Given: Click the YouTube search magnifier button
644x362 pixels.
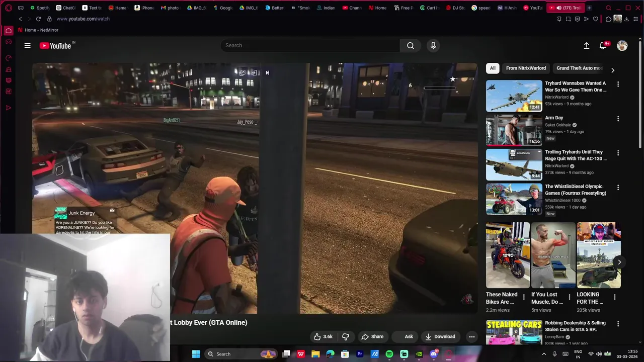Looking at the screenshot, I should (411, 45).
